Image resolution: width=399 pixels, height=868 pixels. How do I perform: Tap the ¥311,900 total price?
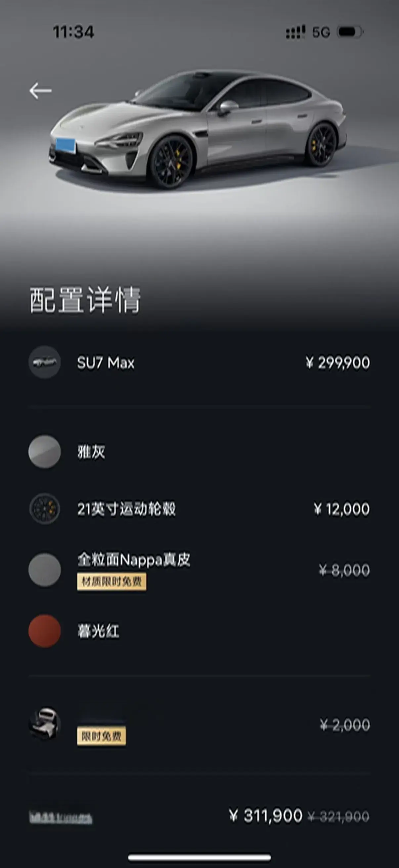pyautogui.click(x=266, y=816)
